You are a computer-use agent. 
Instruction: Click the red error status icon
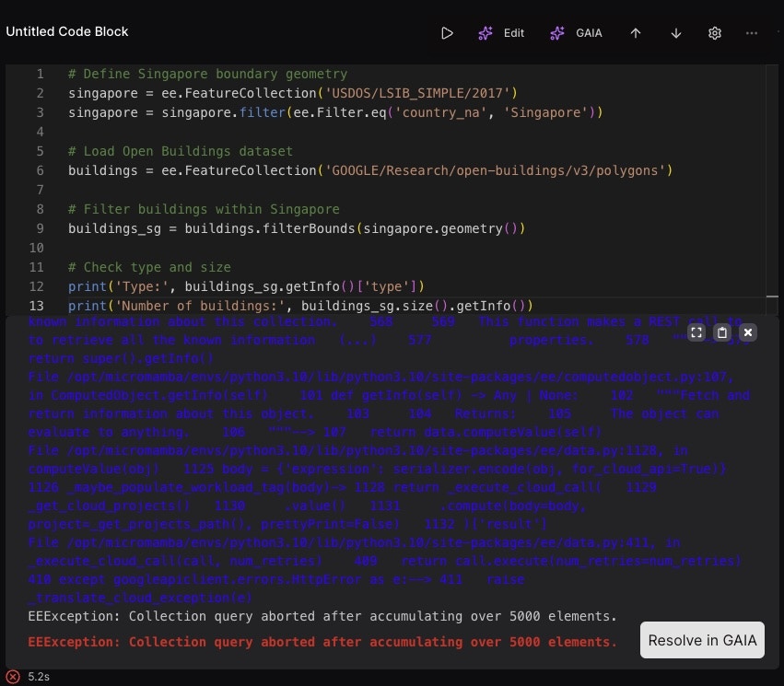pos(13,676)
